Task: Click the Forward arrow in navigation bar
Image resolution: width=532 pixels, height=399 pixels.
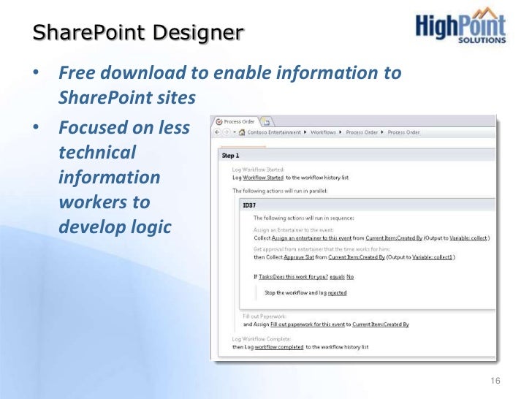Action: click(x=226, y=132)
